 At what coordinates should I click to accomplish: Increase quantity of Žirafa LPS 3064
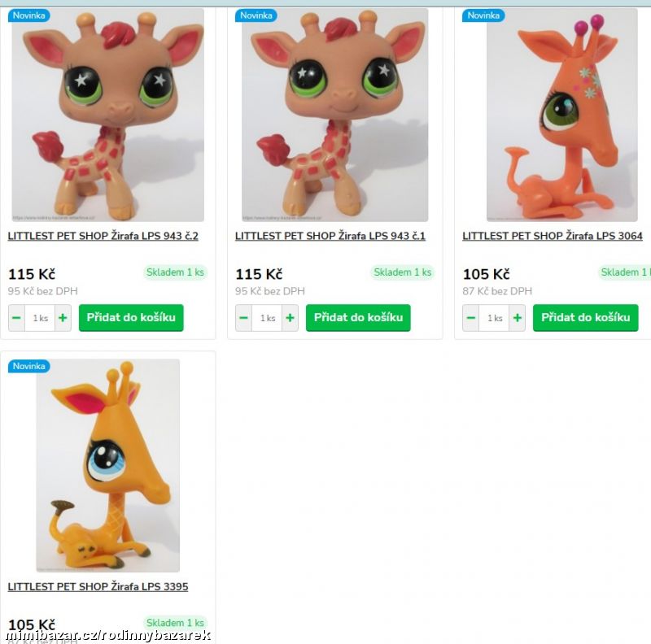coord(517,318)
